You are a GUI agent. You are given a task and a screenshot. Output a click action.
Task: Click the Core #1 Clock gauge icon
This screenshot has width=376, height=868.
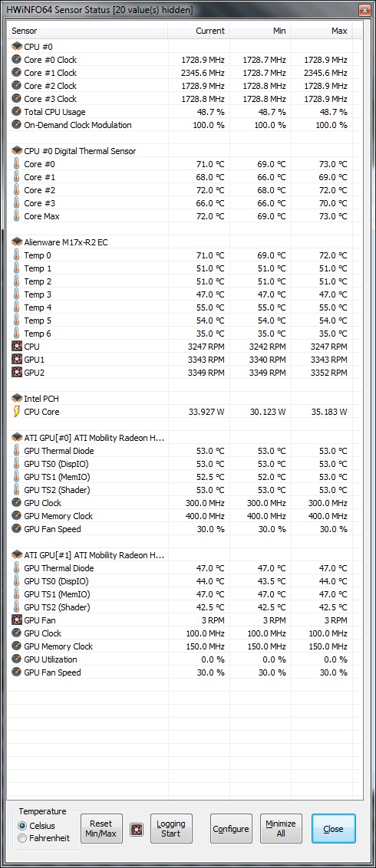pos(16,73)
